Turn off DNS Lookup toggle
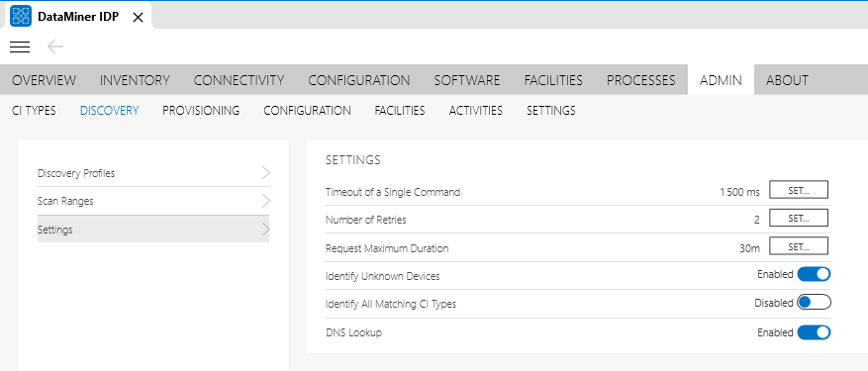 tap(814, 332)
